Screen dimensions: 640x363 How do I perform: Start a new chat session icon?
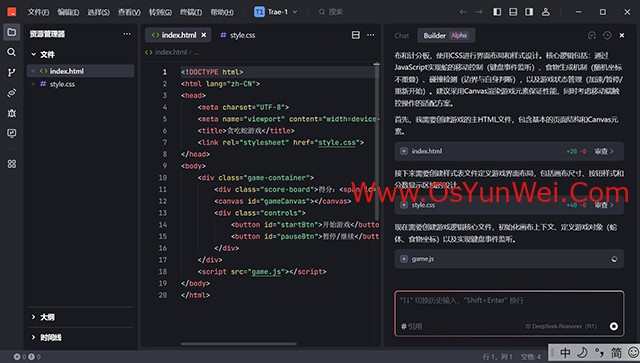click(592, 36)
